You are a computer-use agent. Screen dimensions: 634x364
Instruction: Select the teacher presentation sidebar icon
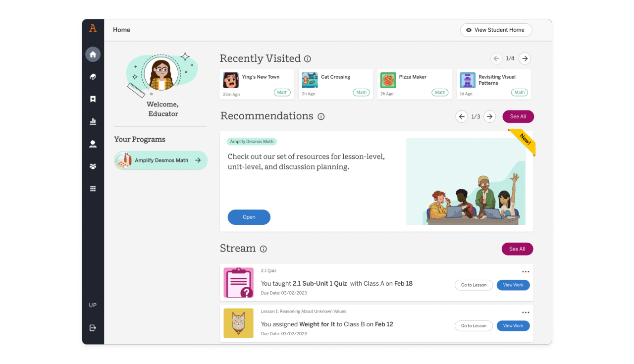click(93, 144)
